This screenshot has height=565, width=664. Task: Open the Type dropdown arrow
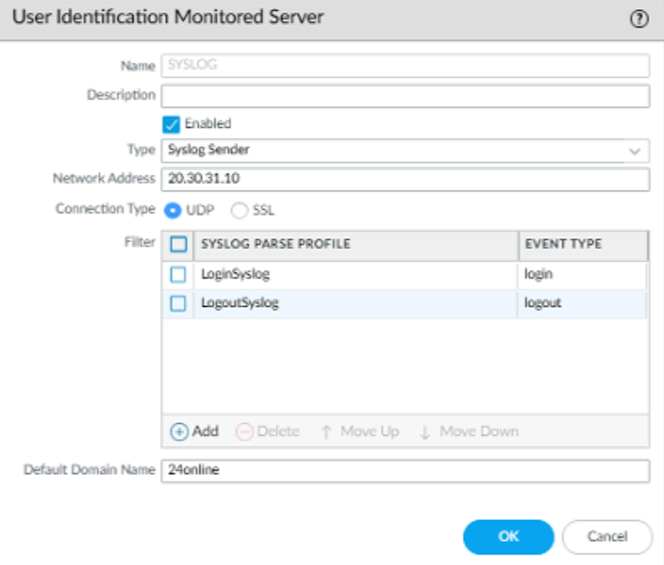click(x=634, y=151)
